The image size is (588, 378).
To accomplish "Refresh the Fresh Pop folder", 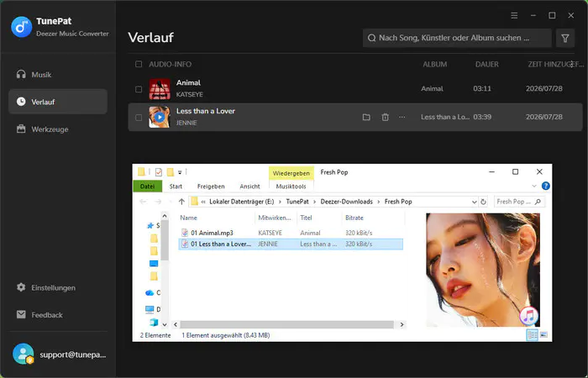I will [483, 202].
